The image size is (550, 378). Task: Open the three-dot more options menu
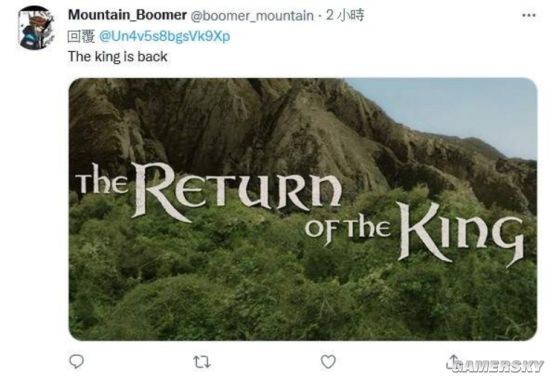(x=529, y=15)
